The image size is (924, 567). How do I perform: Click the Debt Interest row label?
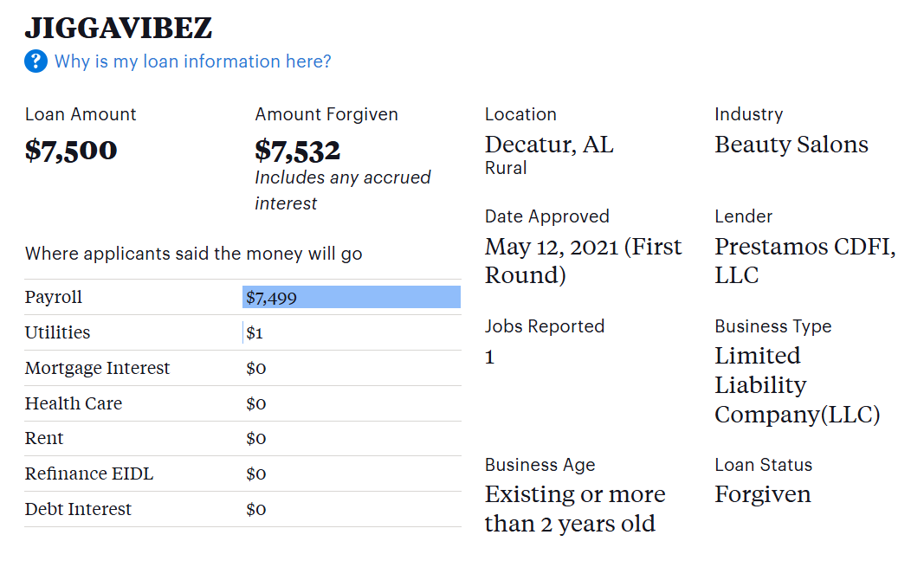pyautogui.click(x=78, y=510)
